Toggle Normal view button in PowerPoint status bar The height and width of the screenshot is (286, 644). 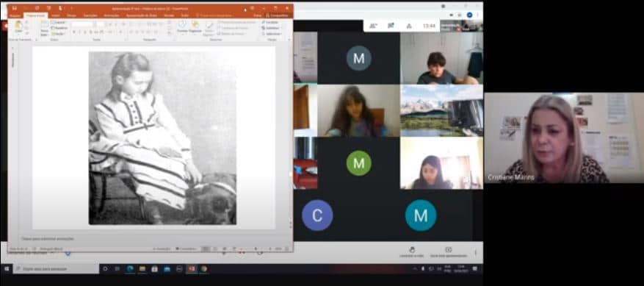click(x=206, y=249)
